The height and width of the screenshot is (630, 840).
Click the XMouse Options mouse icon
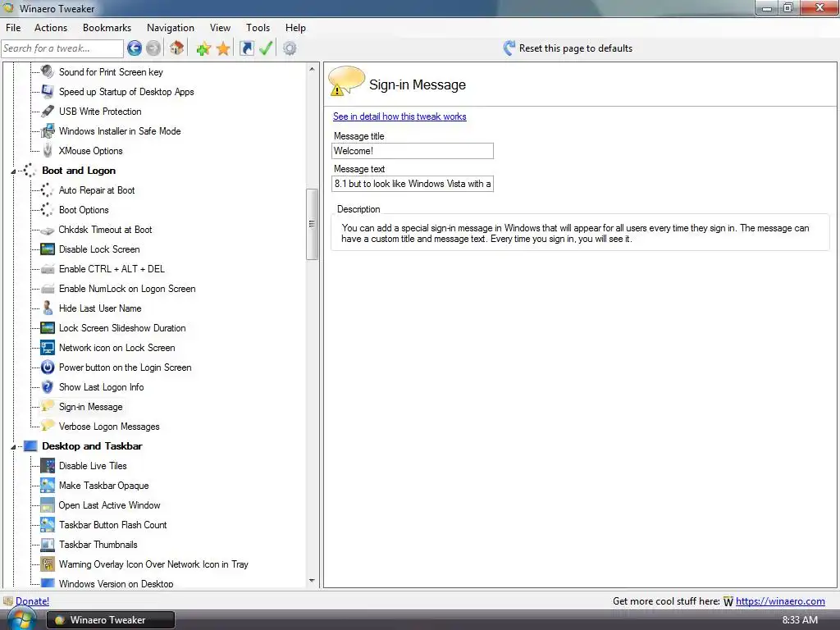(x=48, y=150)
